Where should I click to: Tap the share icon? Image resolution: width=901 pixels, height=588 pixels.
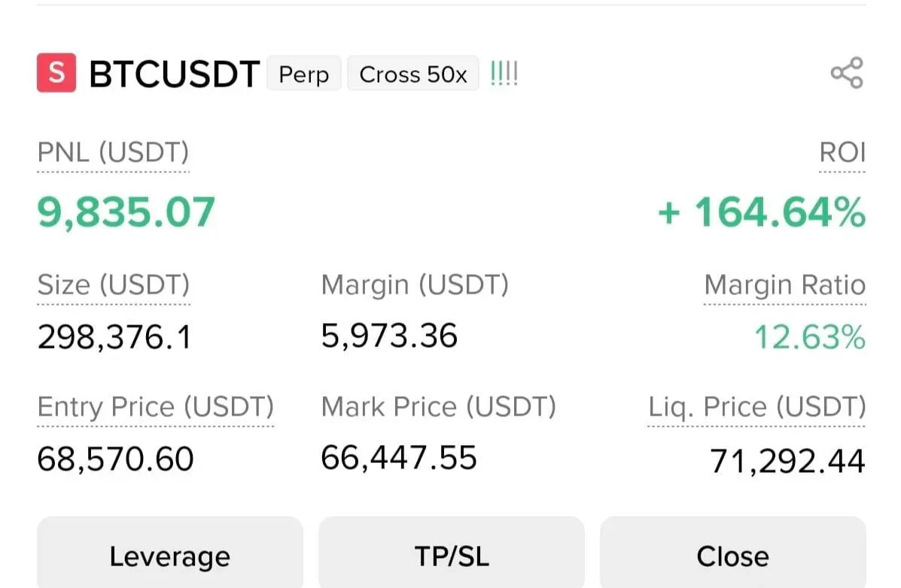coord(846,73)
